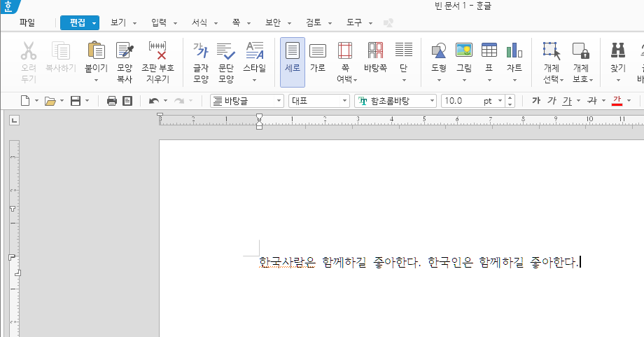The image size is (644, 337).
Task: Open font color dropdown arrow
Action: pos(629,101)
